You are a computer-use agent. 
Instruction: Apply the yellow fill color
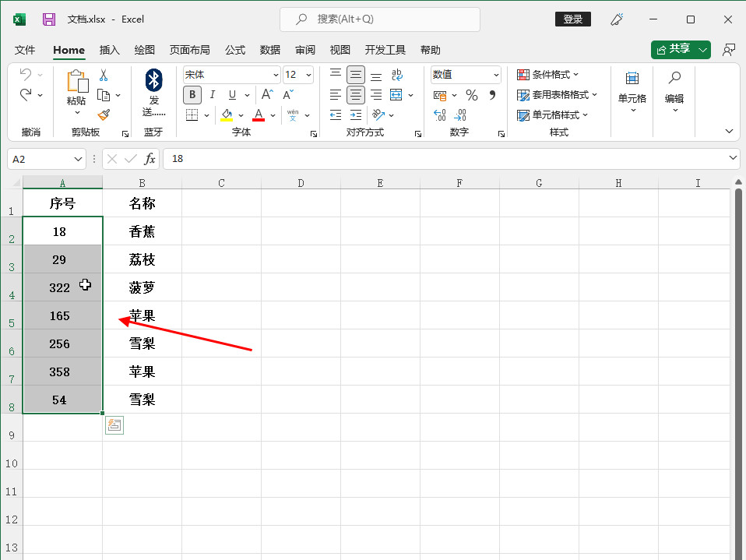tap(227, 114)
